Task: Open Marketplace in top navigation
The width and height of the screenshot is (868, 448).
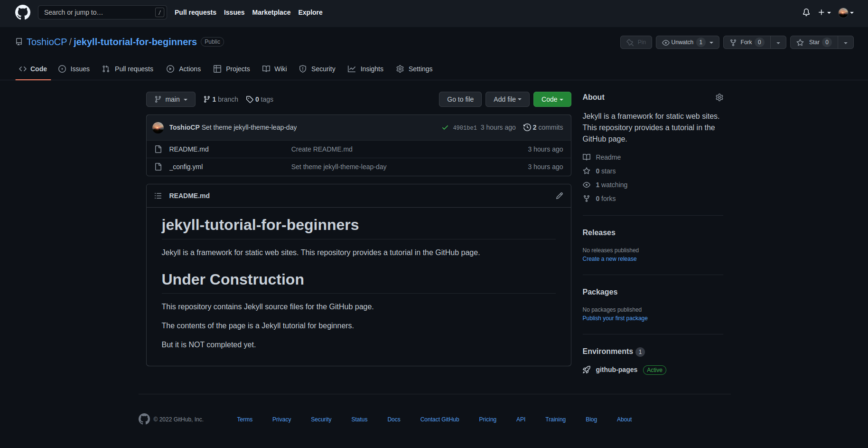Action: click(x=271, y=12)
